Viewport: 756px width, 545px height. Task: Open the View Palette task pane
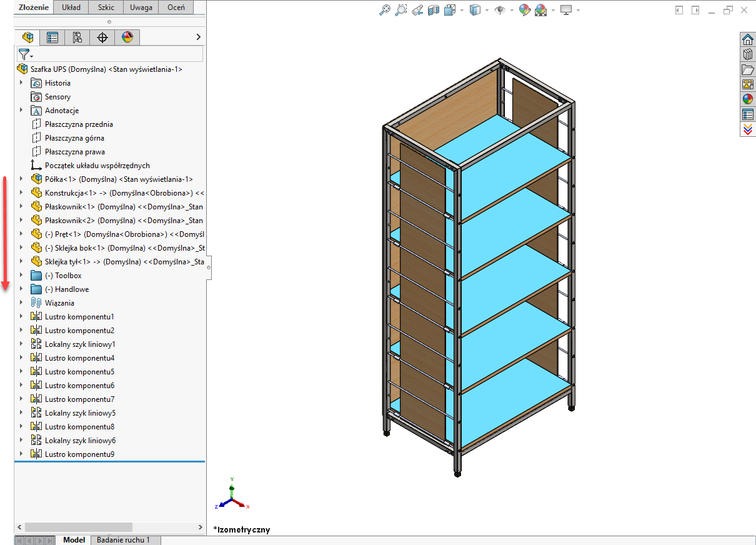click(748, 84)
